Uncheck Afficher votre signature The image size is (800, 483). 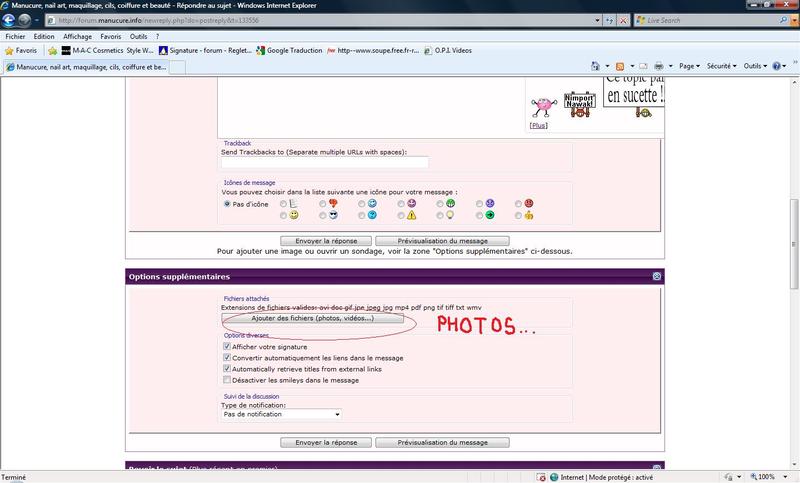click(x=228, y=346)
